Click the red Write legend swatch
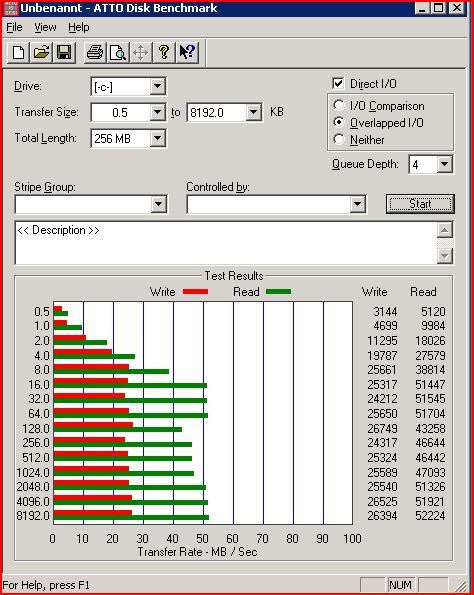The height and width of the screenshot is (595, 474). pyautogui.click(x=195, y=292)
